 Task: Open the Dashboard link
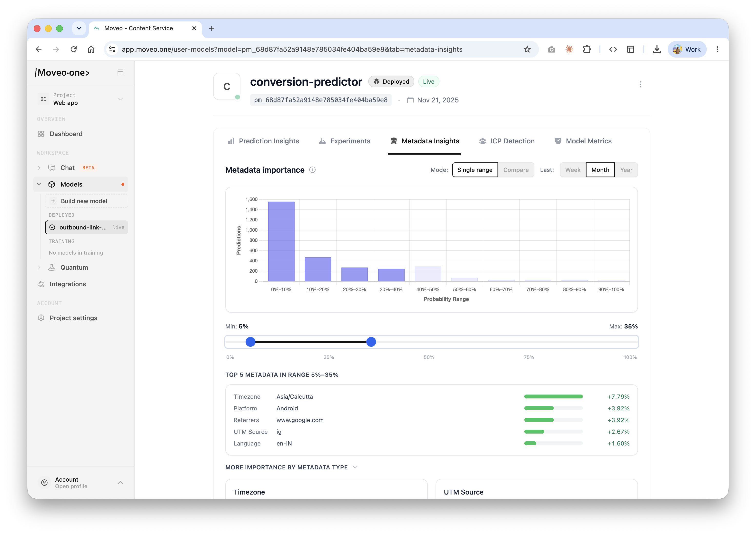tap(66, 134)
